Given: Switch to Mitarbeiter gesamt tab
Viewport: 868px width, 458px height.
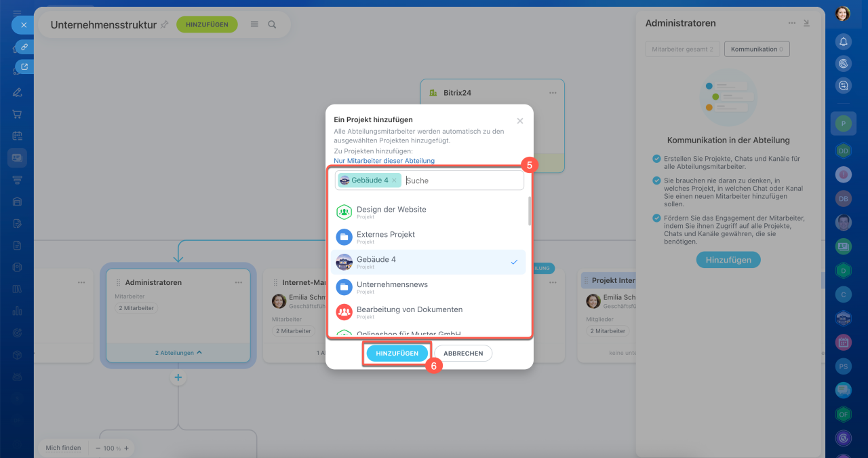Looking at the screenshot, I should (682, 49).
